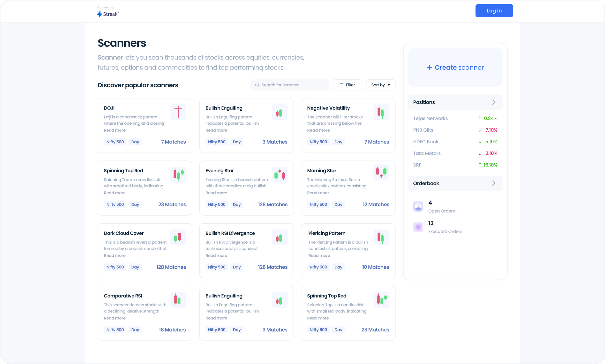Click the Open Orders cube icon

click(418, 206)
